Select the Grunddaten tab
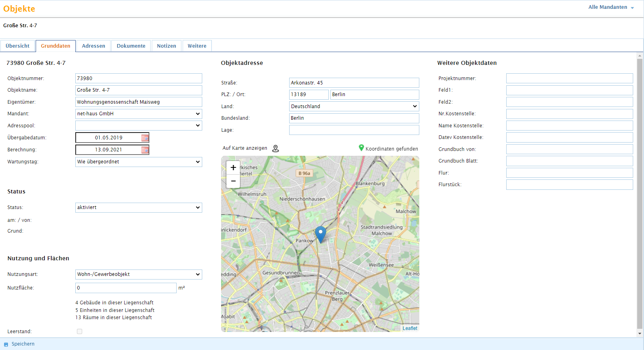 tap(56, 46)
